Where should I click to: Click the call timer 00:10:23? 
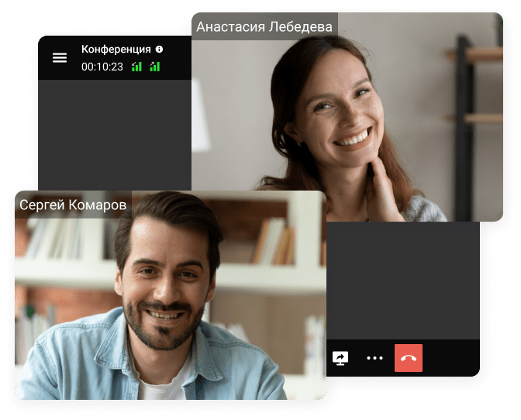point(102,67)
